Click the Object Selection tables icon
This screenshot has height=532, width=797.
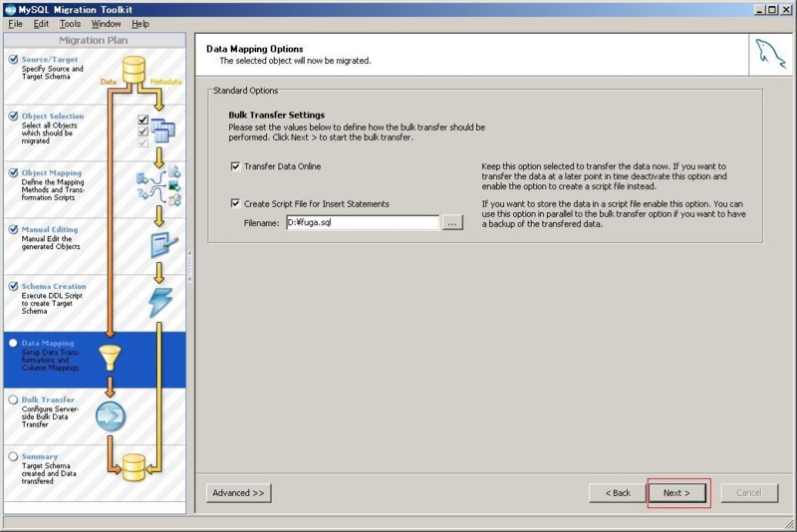162,131
